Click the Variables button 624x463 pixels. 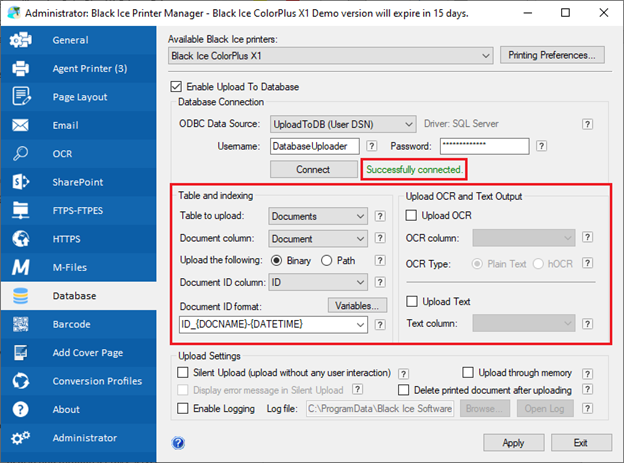pyautogui.click(x=357, y=305)
